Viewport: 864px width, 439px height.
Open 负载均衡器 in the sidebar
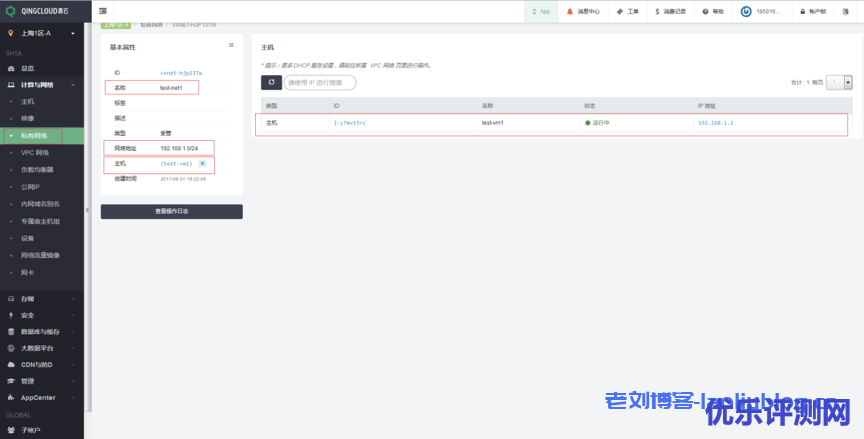[37, 170]
